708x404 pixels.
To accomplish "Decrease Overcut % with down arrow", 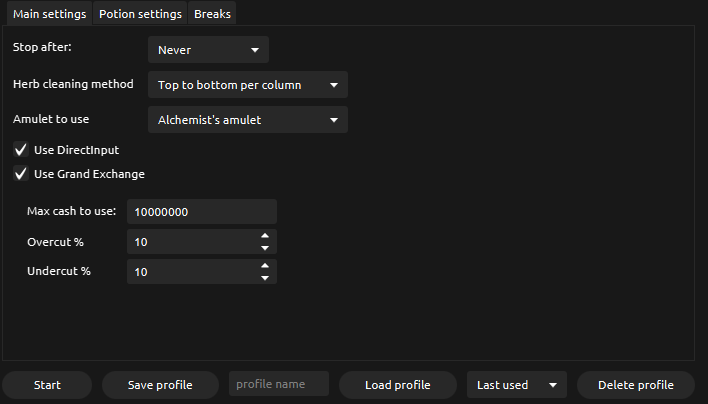I will point(265,248).
